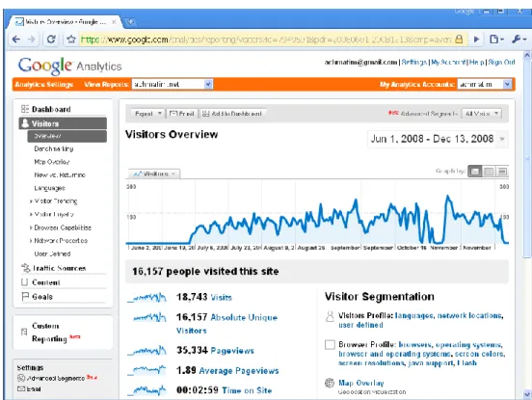Screen dimensions: 532x400
Task: Click the Go arrow next to the address bar
Action: coord(476,40)
